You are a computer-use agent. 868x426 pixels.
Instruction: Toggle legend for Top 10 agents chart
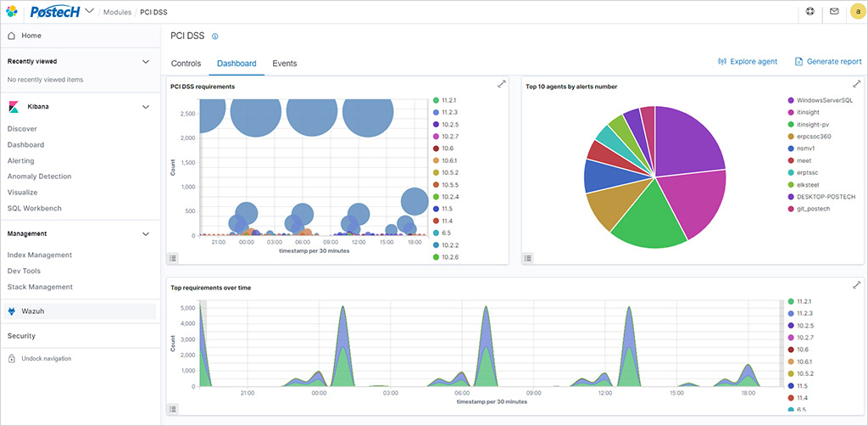click(527, 258)
